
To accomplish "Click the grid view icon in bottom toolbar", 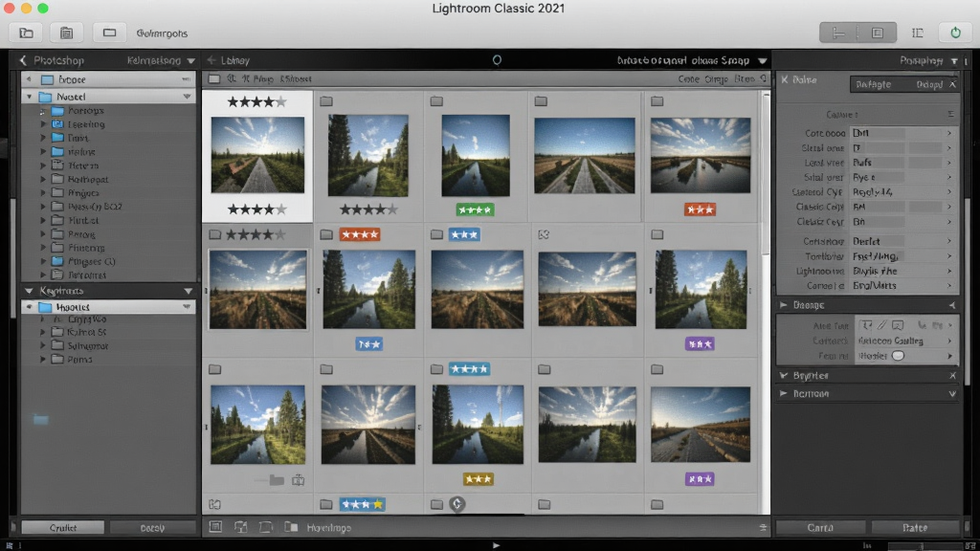I will coord(215,527).
